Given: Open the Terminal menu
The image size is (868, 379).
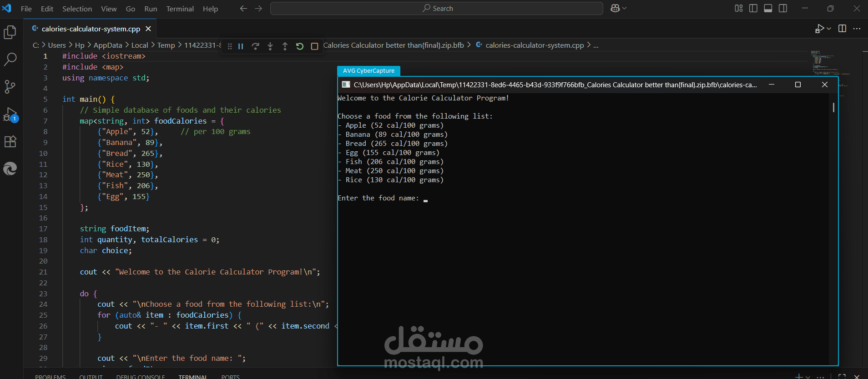Looking at the screenshot, I should coord(180,9).
